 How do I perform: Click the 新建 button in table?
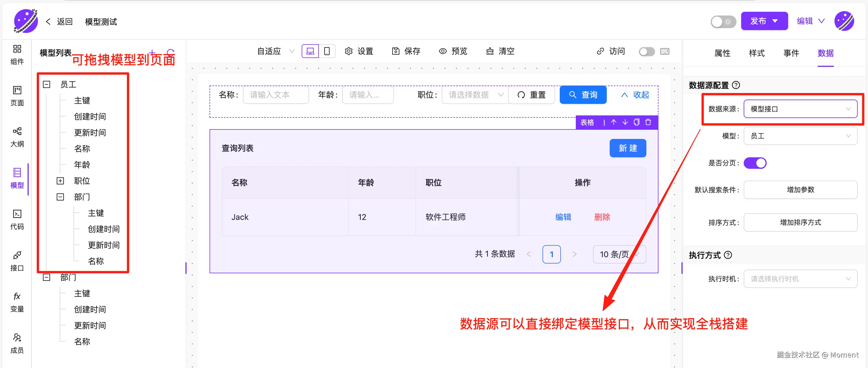point(627,148)
